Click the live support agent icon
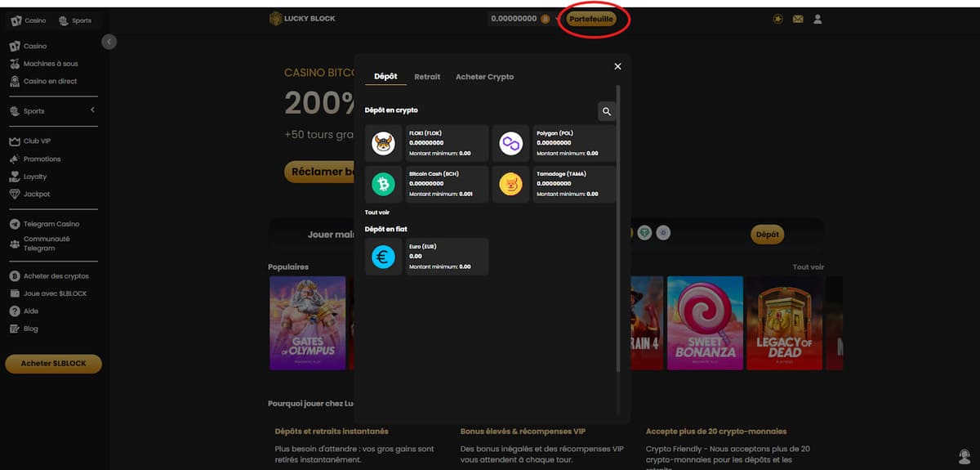Screen dimensions: 980x470 coord(964,456)
